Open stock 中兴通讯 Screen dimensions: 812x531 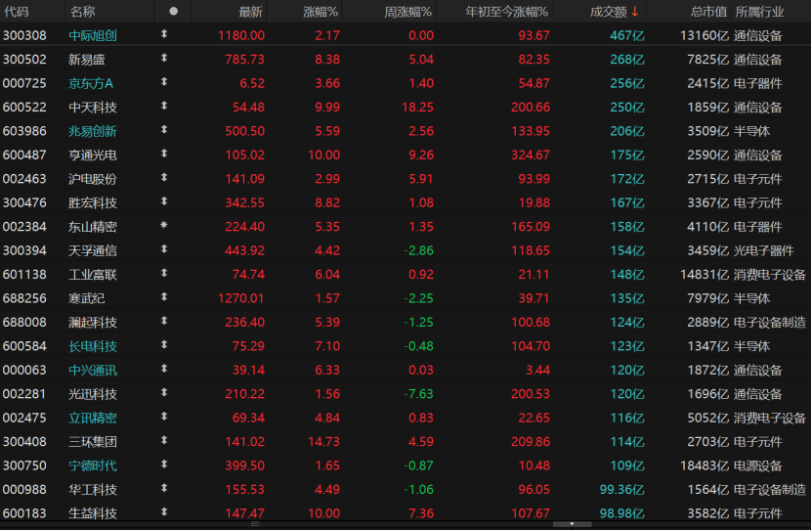(x=93, y=371)
